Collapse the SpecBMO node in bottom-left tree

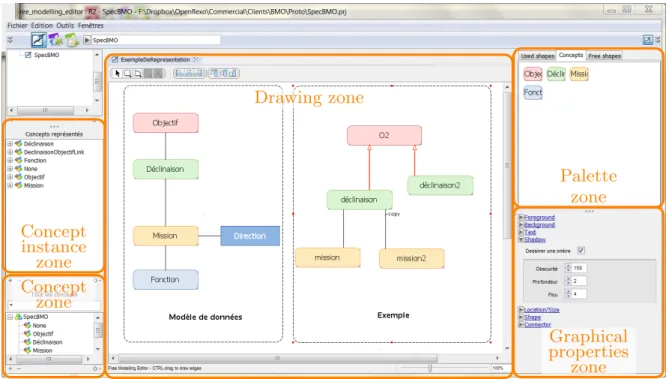tap(10, 317)
